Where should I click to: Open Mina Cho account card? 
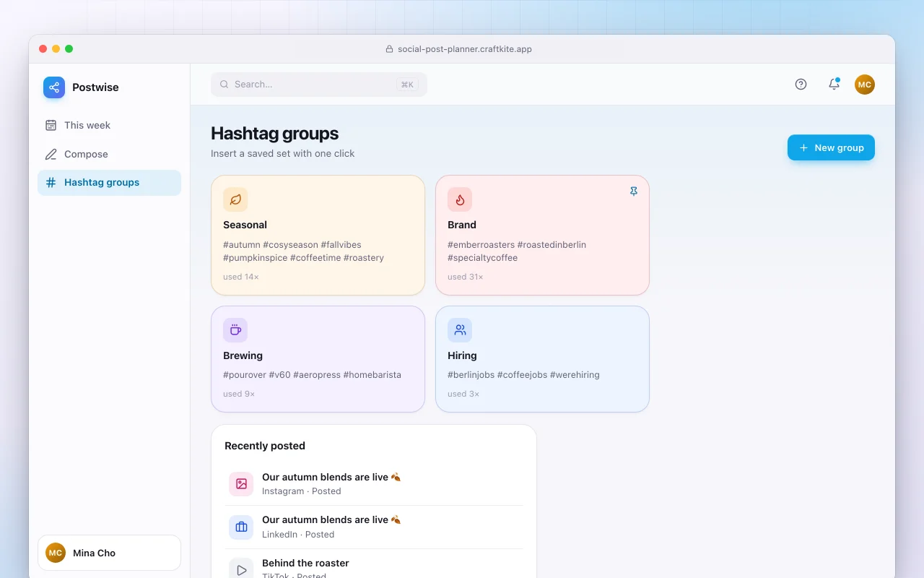tap(109, 553)
